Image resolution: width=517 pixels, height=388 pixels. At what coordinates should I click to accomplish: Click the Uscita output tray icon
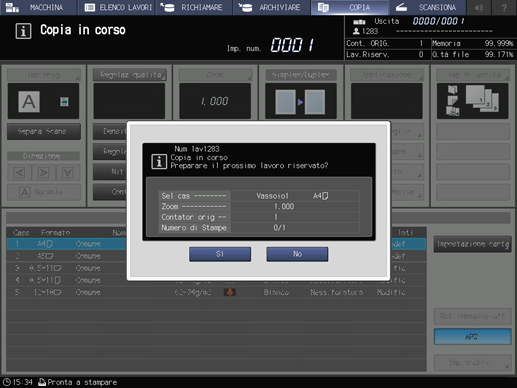coord(359,22)
